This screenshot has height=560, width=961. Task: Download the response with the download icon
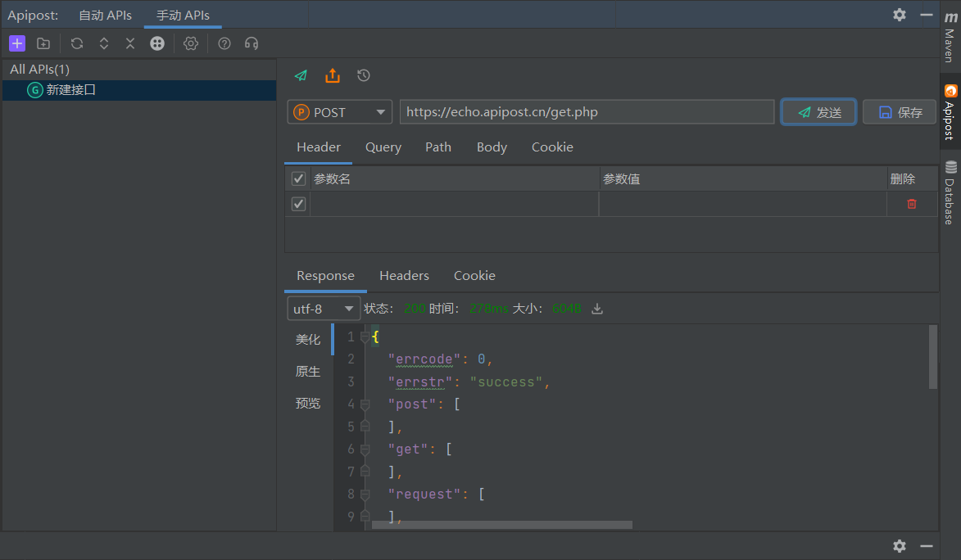(597, 309)
